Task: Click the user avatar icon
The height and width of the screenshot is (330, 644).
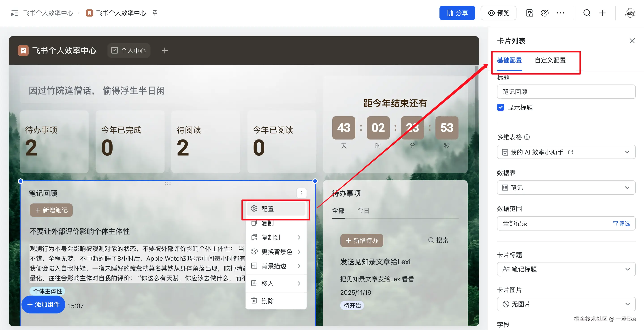Action: coord(630,13)
